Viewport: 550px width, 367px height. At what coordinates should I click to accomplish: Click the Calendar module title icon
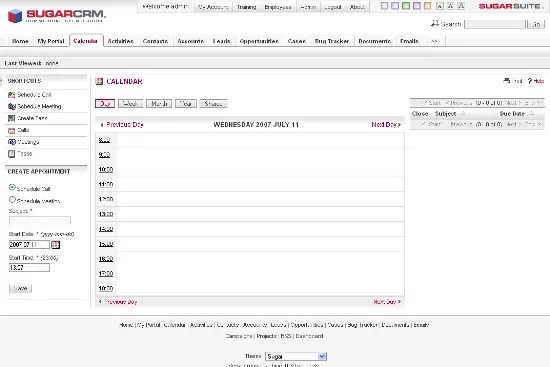point(99,81)
